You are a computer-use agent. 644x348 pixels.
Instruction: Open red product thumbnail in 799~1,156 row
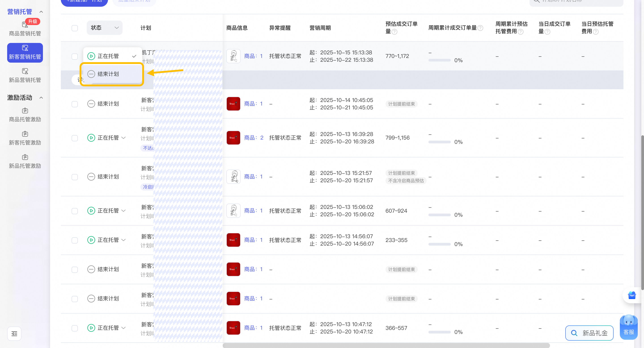click(x=233, y=138)
